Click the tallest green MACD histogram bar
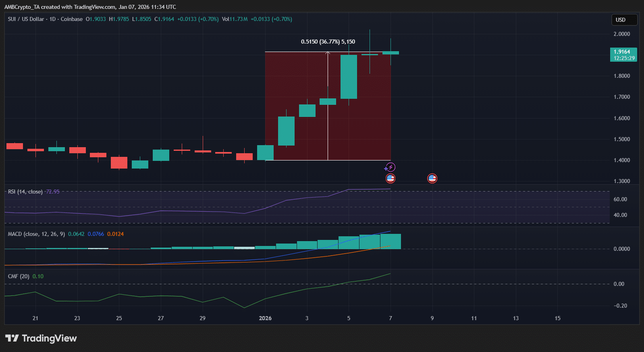The image size is (644, 352). pos(391,241)
